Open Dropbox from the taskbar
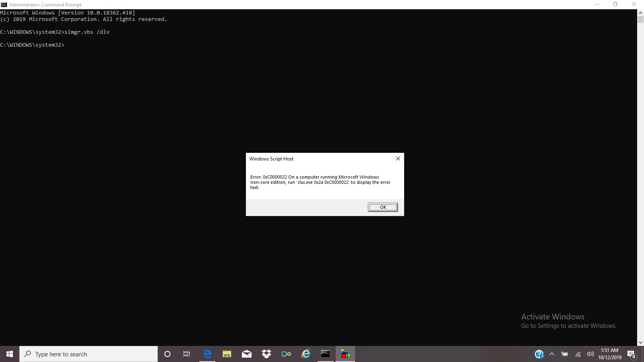 pos(266,354)
